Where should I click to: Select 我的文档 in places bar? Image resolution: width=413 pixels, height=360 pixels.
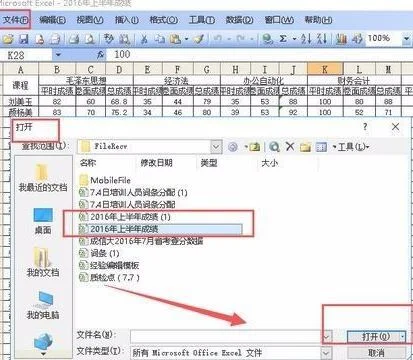point(43,263)
